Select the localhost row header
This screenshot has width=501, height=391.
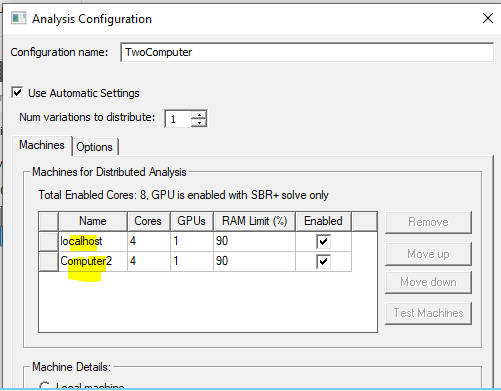coord(48,241)
